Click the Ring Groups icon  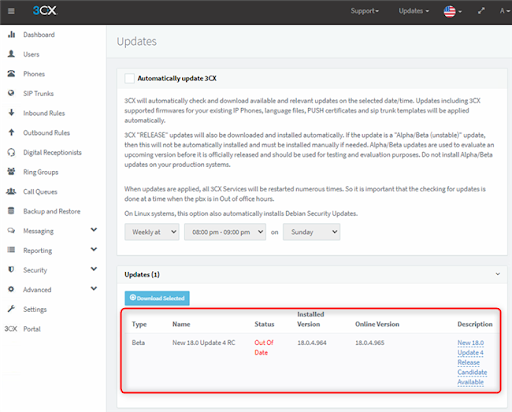[x=11, y=172]
